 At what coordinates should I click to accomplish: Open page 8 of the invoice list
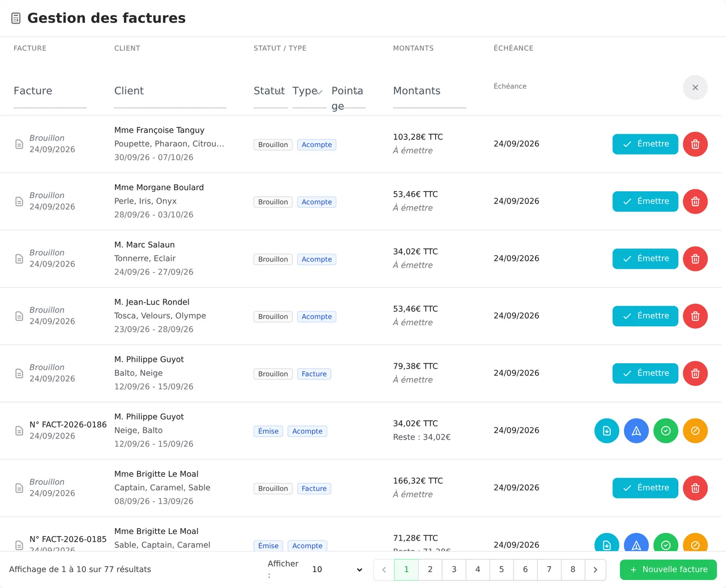573,570
